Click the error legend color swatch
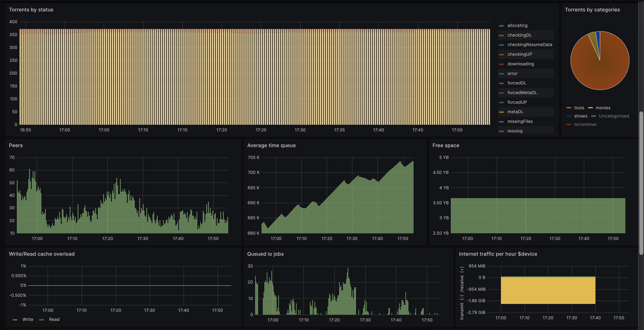Screen dimensions: 644x330 [501, 74]
